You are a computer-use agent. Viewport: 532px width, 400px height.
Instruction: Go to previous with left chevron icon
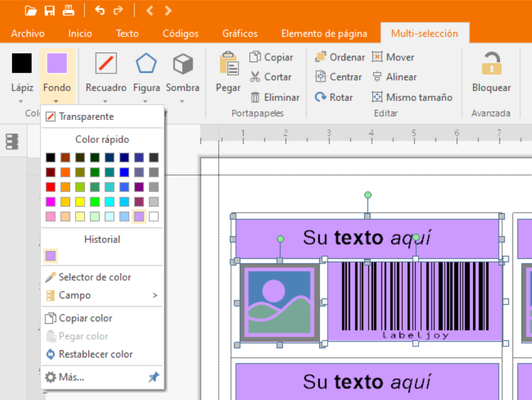pos(149,11)
